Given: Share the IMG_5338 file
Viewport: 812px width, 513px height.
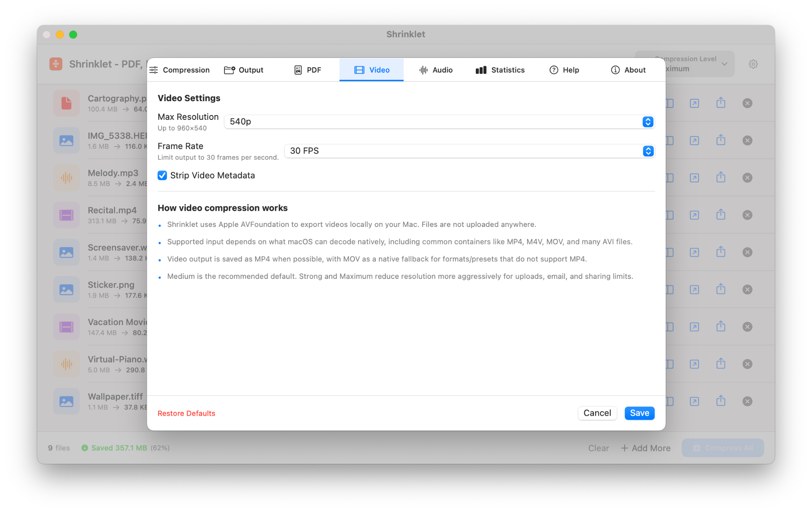Looking at the screenshot, I should (x=721, y=140).
